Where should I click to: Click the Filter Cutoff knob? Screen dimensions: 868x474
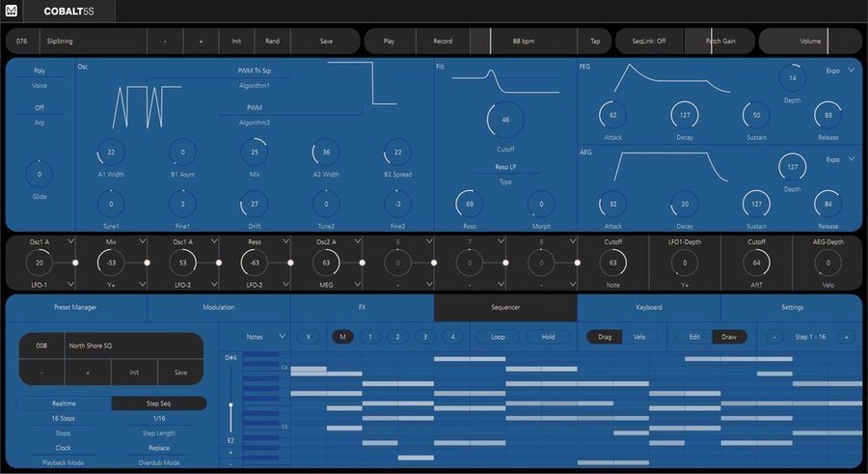click(505, 120)
